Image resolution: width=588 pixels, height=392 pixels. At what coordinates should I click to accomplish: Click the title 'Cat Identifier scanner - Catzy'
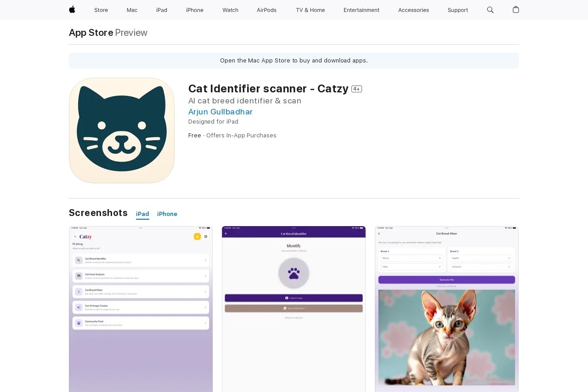coord(268,89)
